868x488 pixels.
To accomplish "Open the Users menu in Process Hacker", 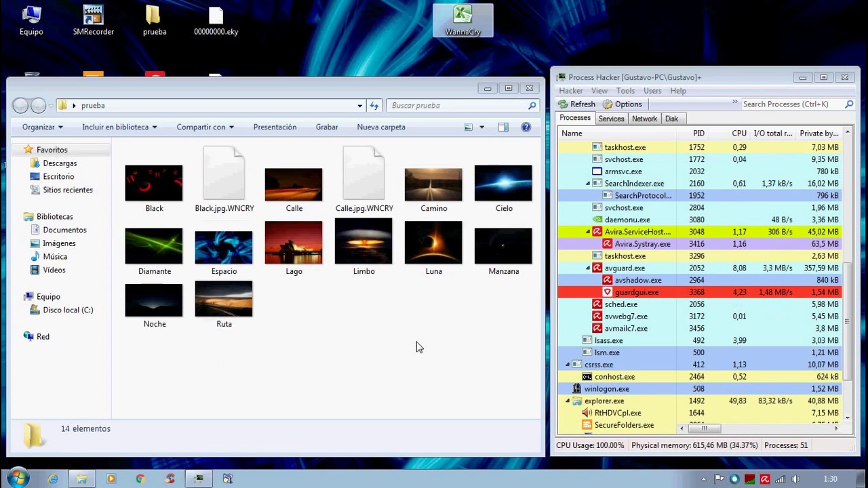I will [x=652, y=91].
